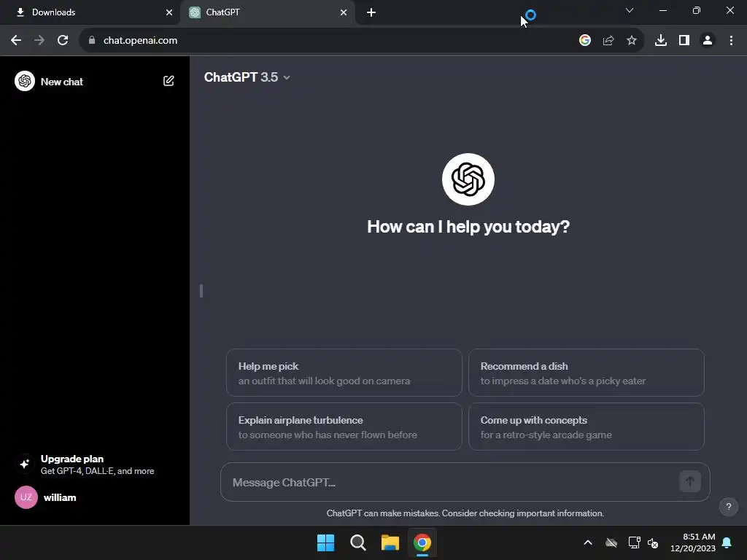Select the Recommend a dish suggestion
The height and width of the screenshot is (560, 747).
(586, 373)
